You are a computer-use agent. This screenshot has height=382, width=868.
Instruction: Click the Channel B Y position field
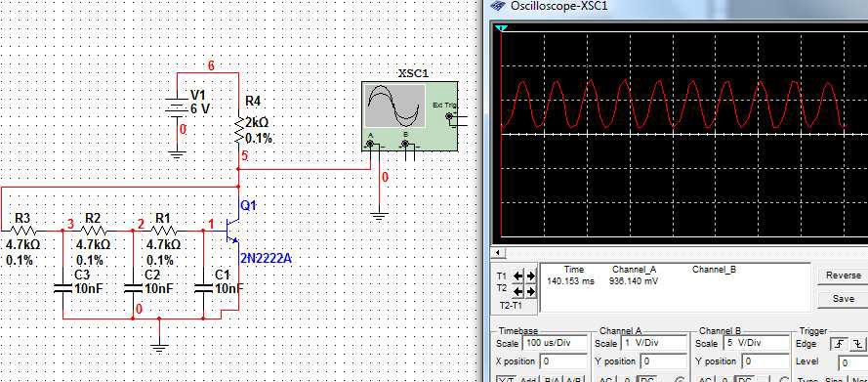tap(765, 361)
